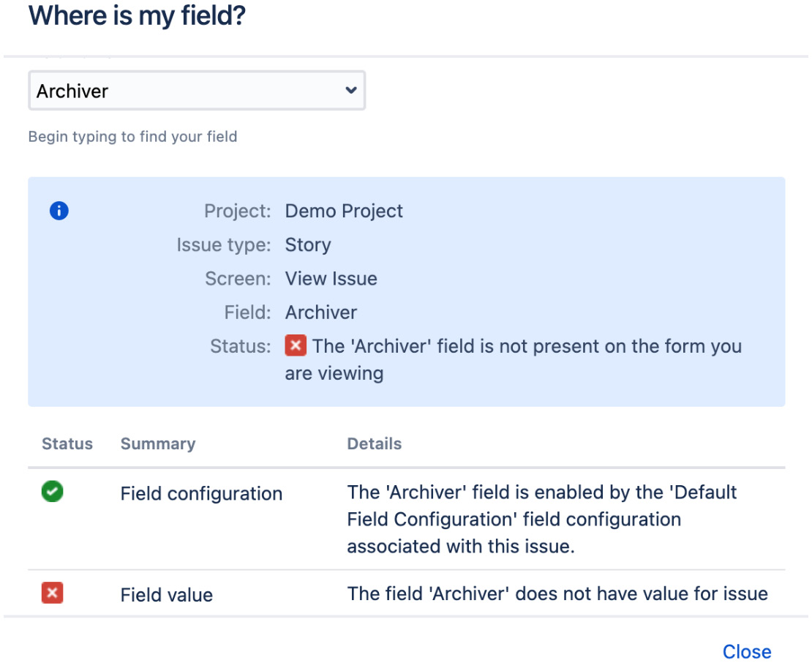Click the Close link
This screenshot has height=663, width=812.
tap(747, 651)
